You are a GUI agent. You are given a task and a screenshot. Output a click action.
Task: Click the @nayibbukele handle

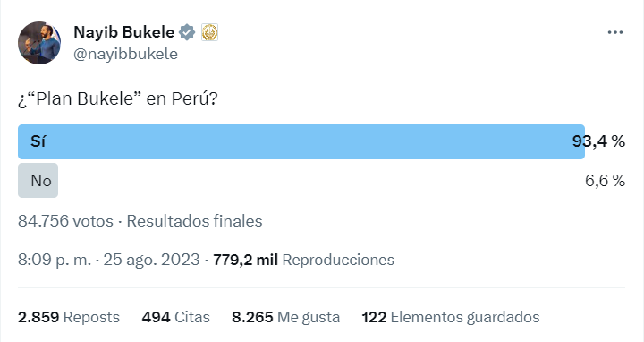click(x=126, y=54)
